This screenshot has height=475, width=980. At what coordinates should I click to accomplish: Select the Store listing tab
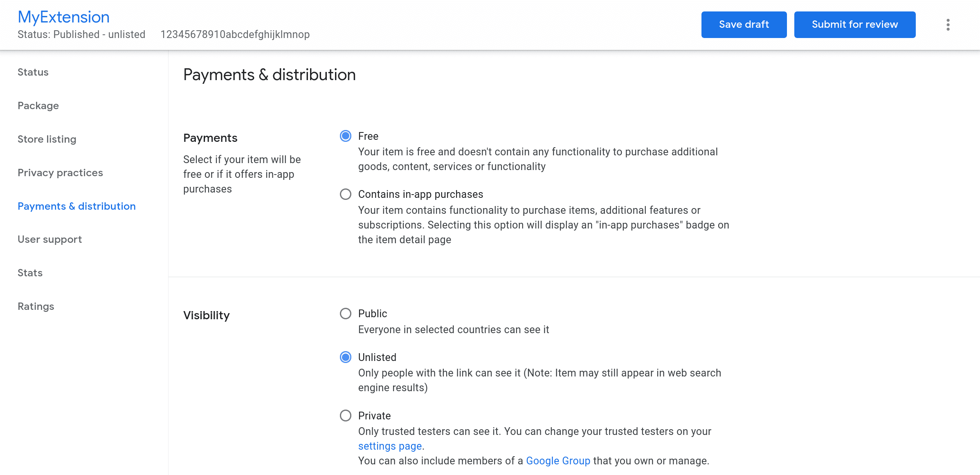click(47, 139)
